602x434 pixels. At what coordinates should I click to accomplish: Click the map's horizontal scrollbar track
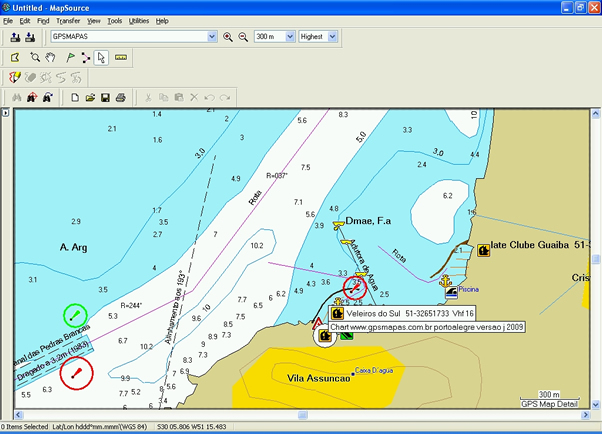(x=300, y=413)
